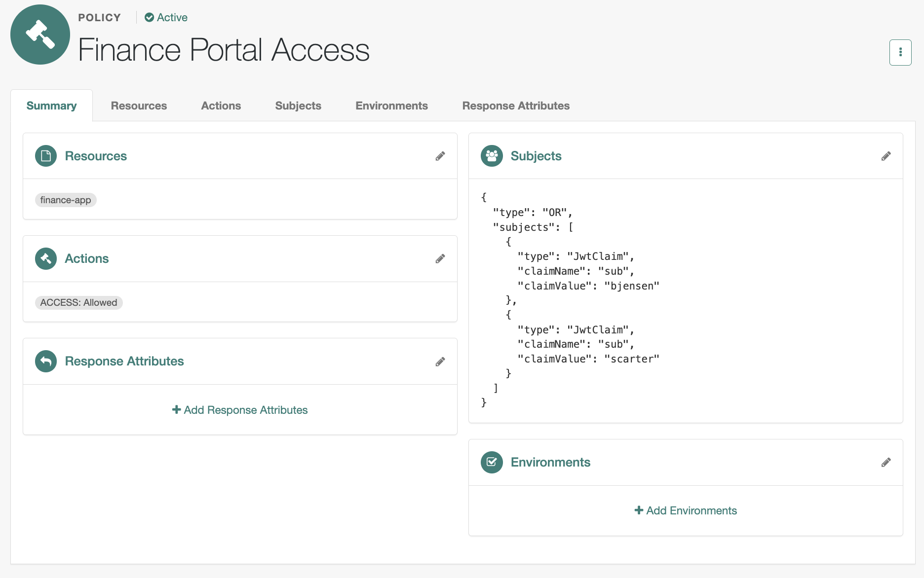The height and width of the screenshot is (578, 924).
Task: Click the Policy gavel avatar icon
Action: click(x=40, y=35)
